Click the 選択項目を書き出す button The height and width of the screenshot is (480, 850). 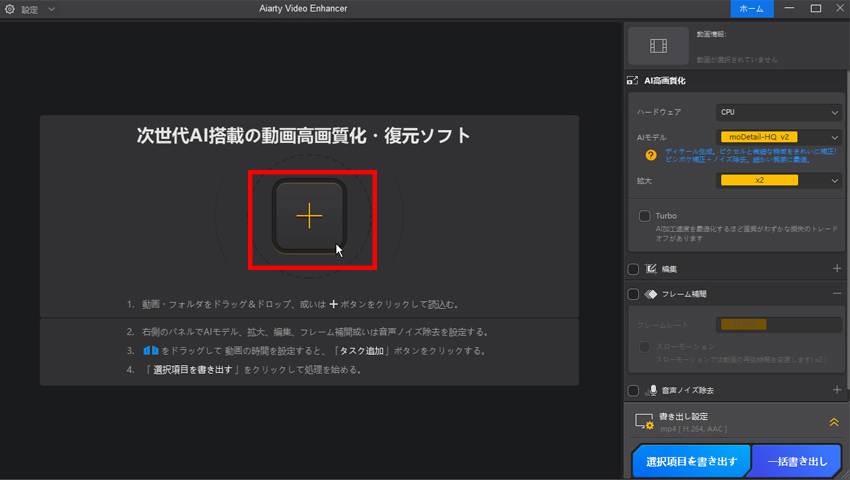coord(692,461)
